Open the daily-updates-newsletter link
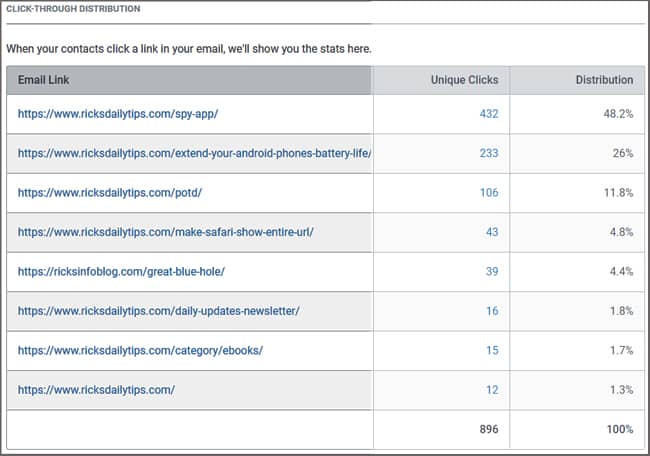The image size is (650, 456). point(159,311)
